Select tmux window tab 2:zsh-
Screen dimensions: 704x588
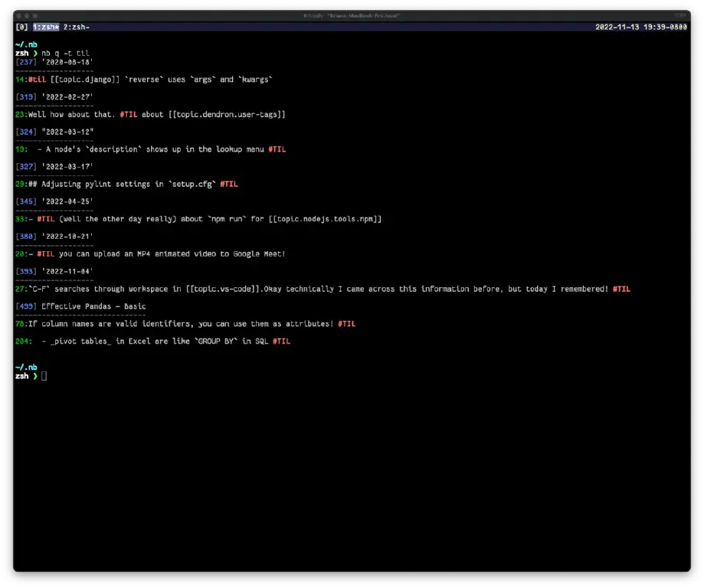tap(77, 27)
